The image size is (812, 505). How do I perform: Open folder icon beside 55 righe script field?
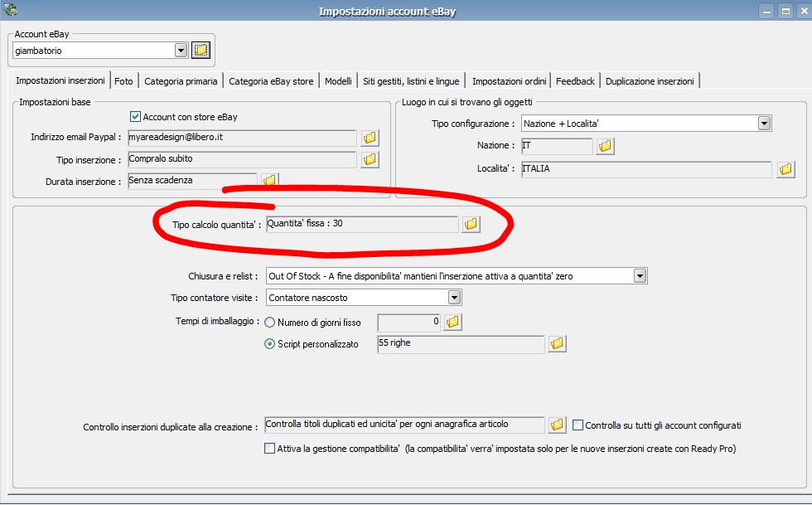coord(557,343)
